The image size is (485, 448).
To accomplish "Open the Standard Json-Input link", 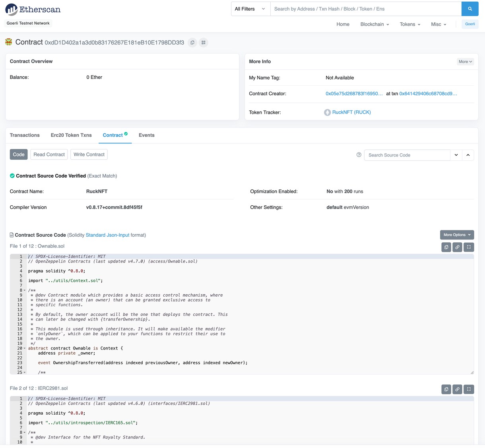I will point(108,235).
